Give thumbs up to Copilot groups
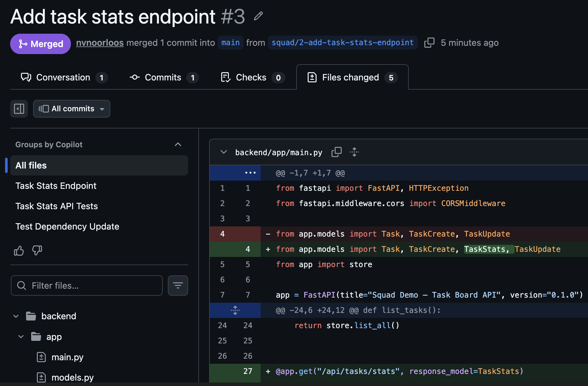 (19, 251)
